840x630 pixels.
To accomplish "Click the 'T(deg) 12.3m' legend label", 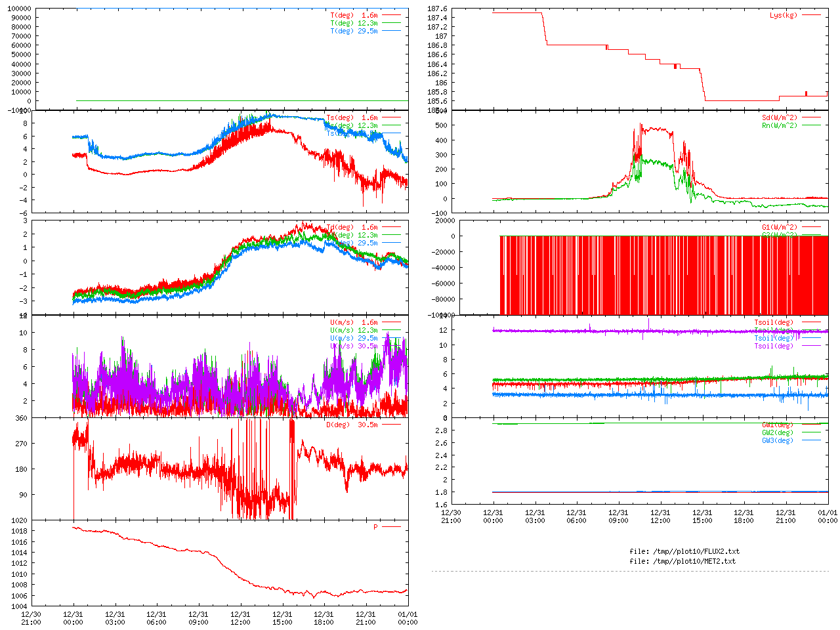I will point(354,23).
